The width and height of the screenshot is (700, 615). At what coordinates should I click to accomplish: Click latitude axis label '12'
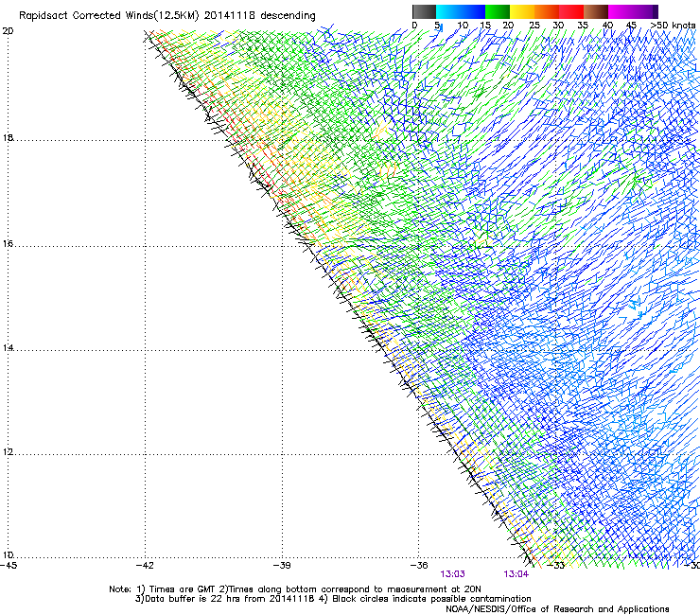(x=8, y=452)
